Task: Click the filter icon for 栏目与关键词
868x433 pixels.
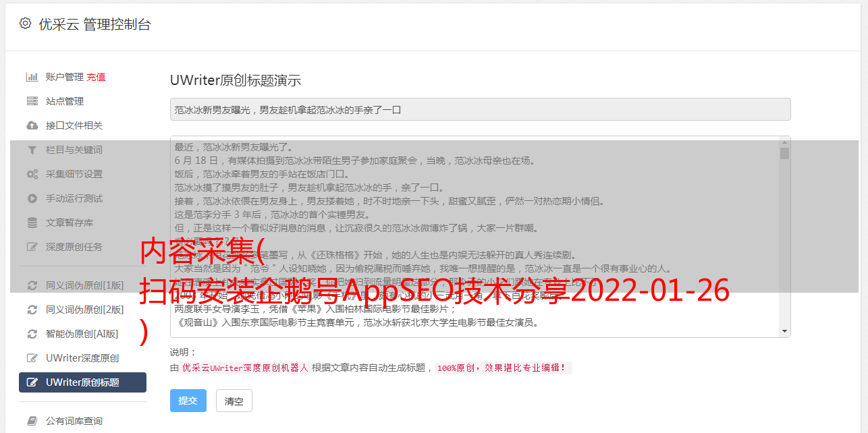Action: (32, 150)
